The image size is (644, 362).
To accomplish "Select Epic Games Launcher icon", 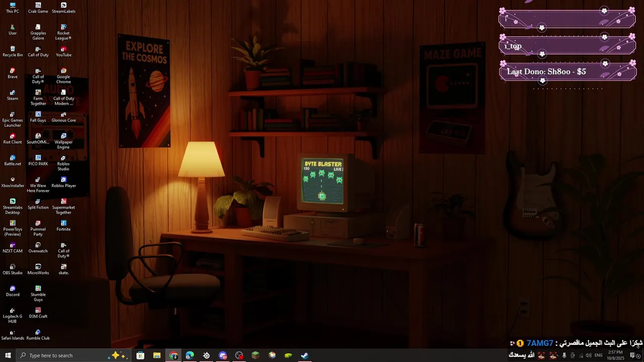I will coord(13,119).
